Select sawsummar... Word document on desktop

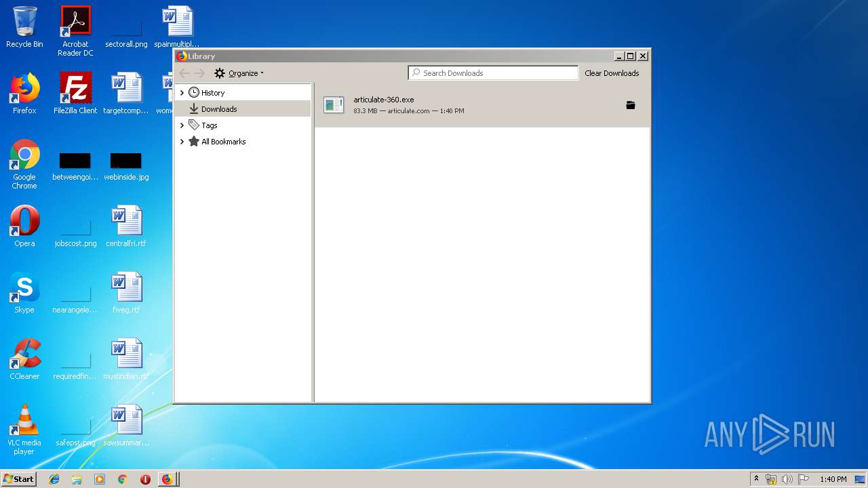(x=126, y=426)
